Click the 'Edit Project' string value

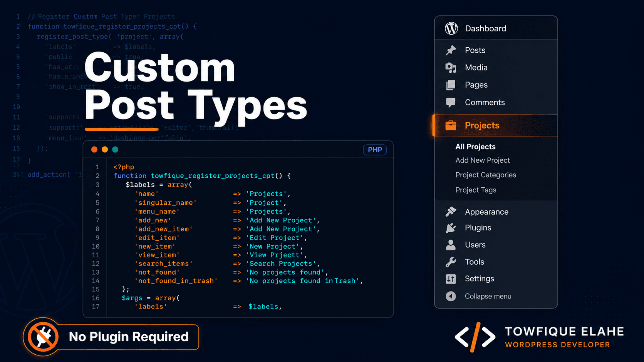tap(275, 238)
